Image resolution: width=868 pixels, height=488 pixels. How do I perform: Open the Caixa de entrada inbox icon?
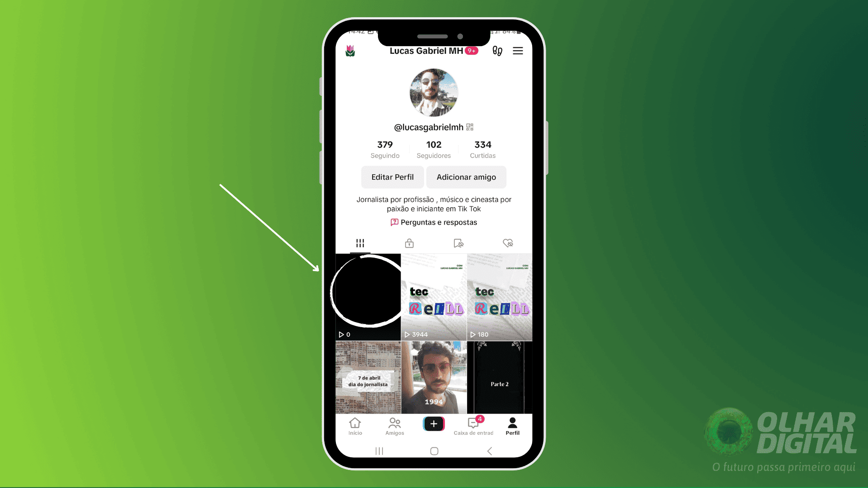(x=473, y=424)
